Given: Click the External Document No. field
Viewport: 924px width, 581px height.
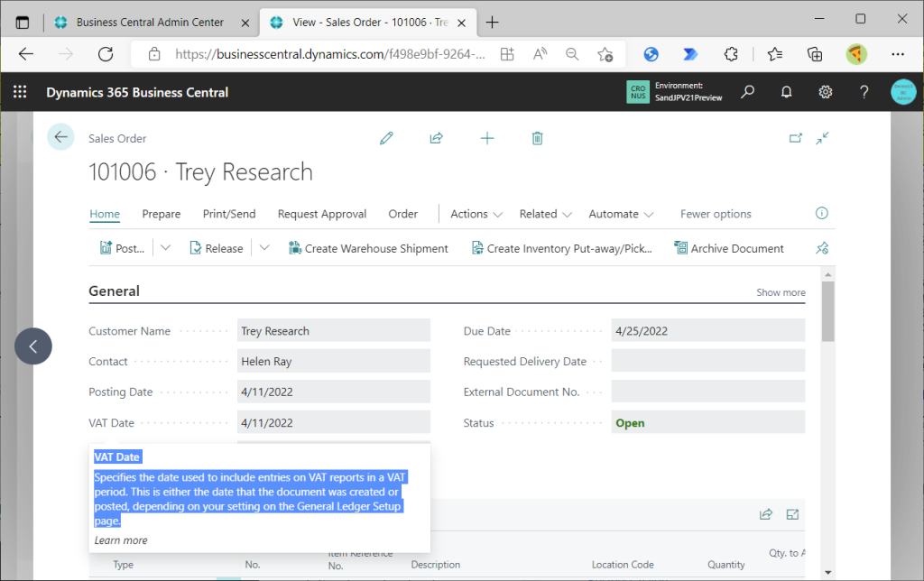Looking at the screenshot, I should point(708,392).
